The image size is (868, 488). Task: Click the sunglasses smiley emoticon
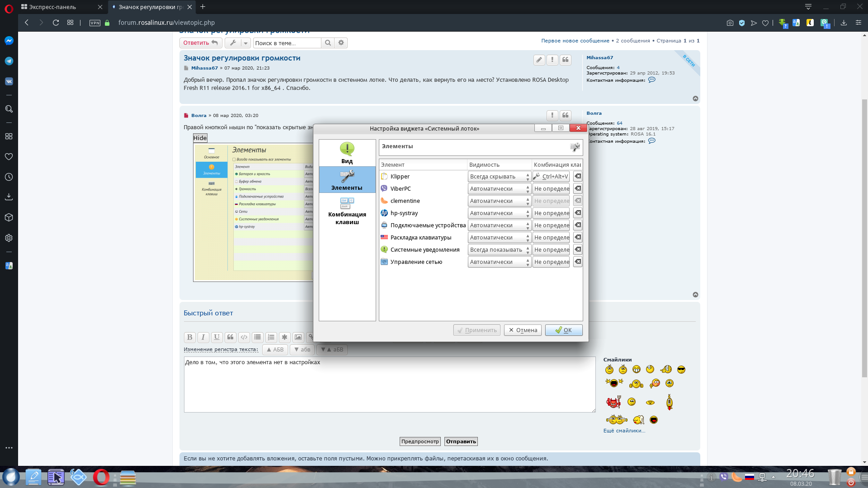click(x=681, y=370)
